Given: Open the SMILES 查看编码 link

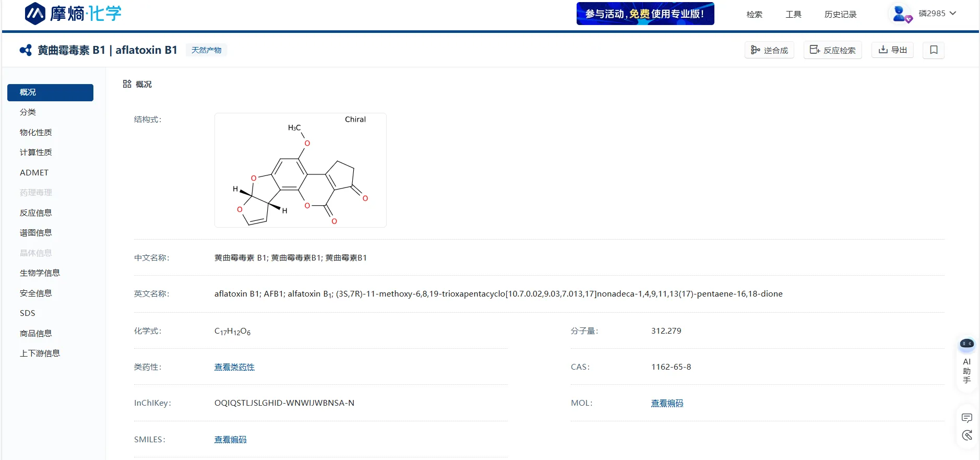Looking at the screenshot, I should (230, 440).
